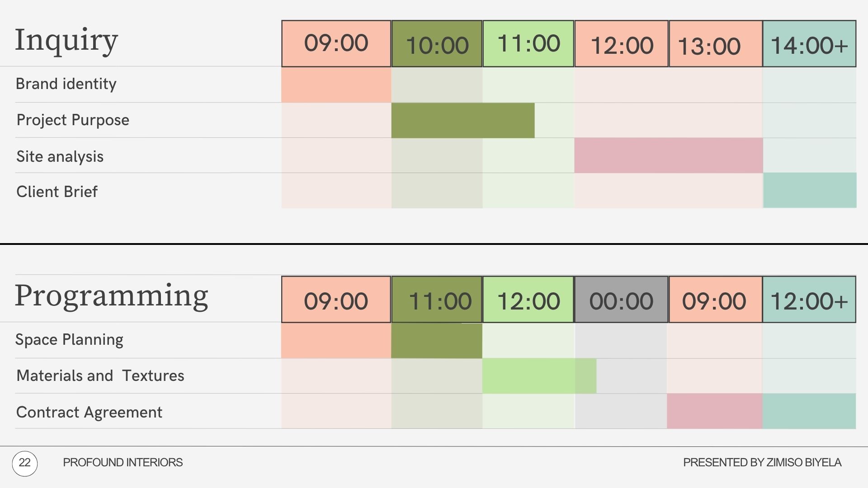Click the PROFOUND INTERIORS footer text
This screenshot has height=488, width=868.
click(x=123, y=463)
